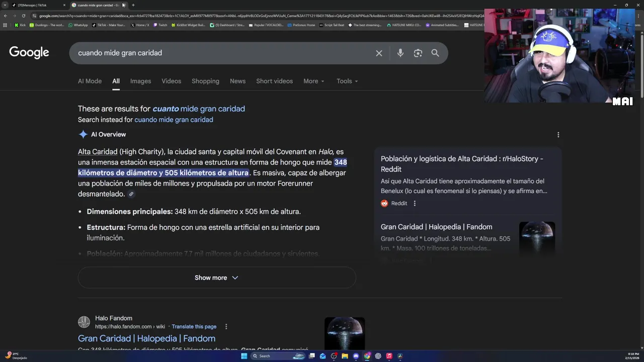Open the Home / X bookmark
Screen dimensions: 644x362
pos(140,25)
